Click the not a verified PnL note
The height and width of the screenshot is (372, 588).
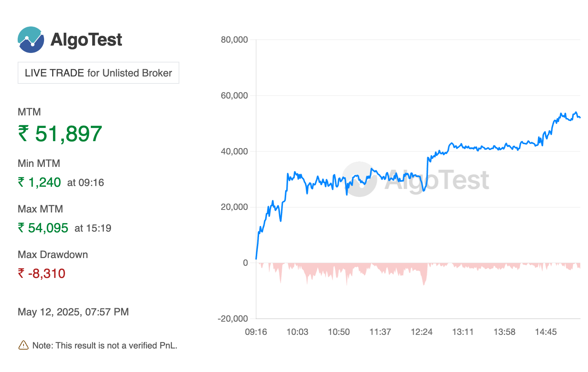coord(105,346)
